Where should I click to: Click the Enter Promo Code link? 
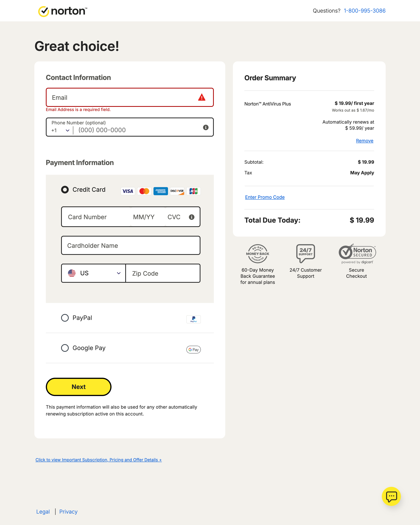tap(265, 197)
